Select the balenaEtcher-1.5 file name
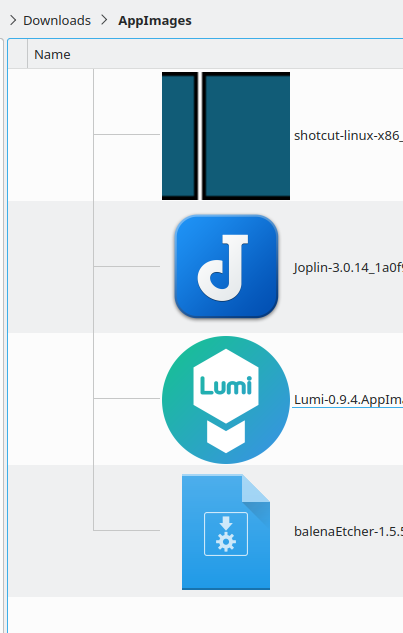 tap(348, 531)
